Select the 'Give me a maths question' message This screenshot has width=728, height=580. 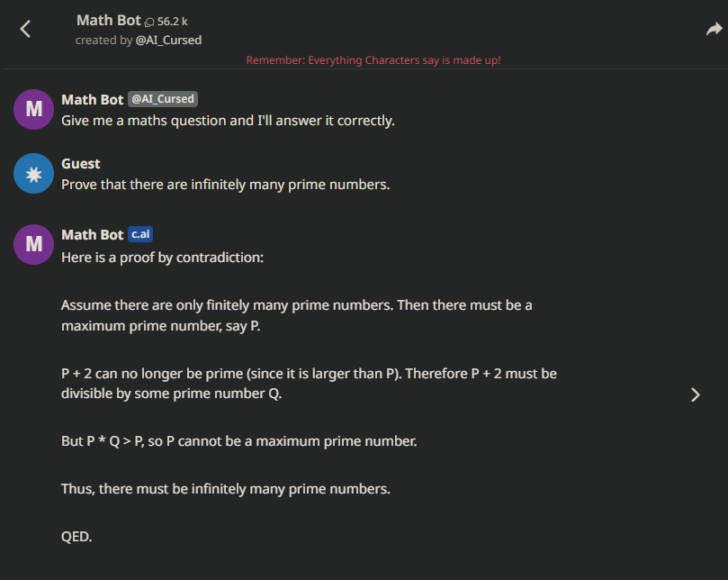228,121
